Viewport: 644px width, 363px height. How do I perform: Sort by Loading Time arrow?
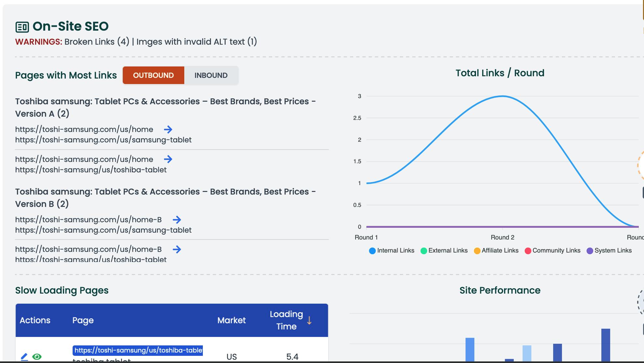[309, 320]
